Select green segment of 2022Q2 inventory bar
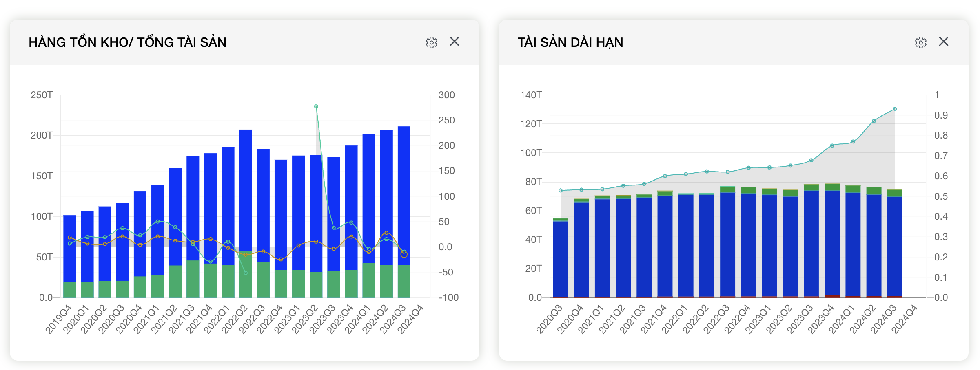980x370 pixels. coord(246,274)
